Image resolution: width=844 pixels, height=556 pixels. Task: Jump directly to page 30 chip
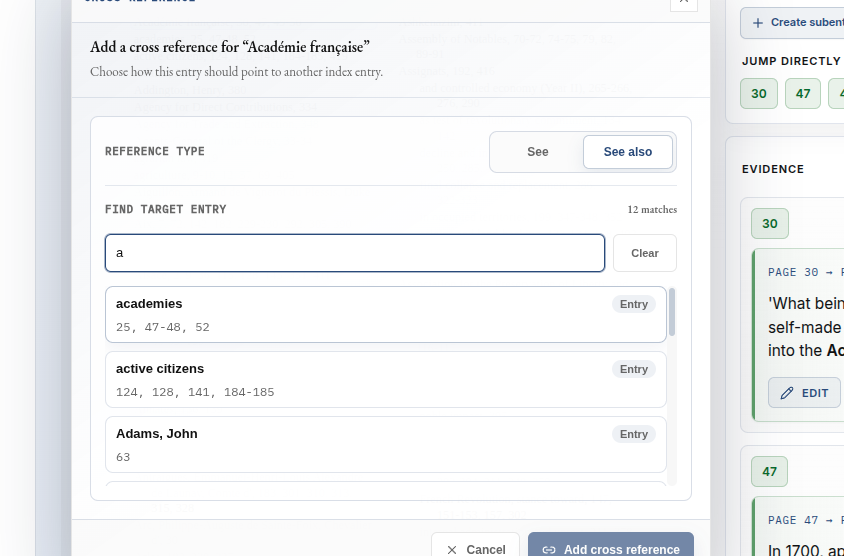tap(758, 94)
